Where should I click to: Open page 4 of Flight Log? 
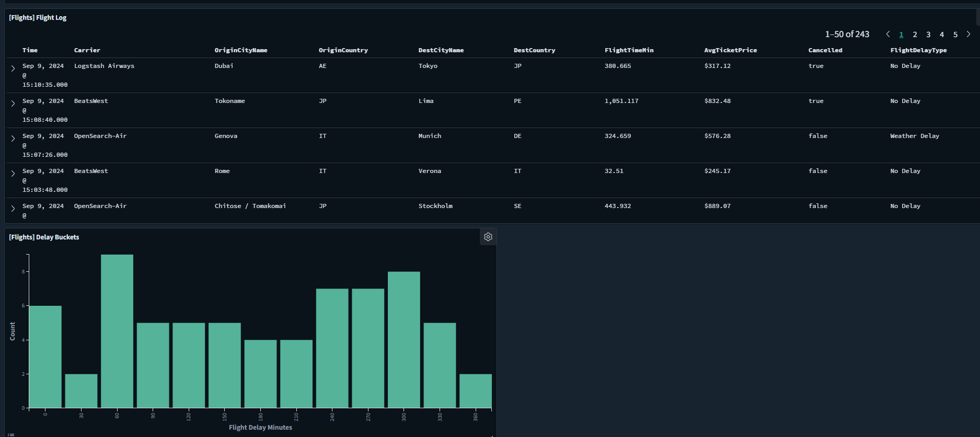tap(942, 34)
